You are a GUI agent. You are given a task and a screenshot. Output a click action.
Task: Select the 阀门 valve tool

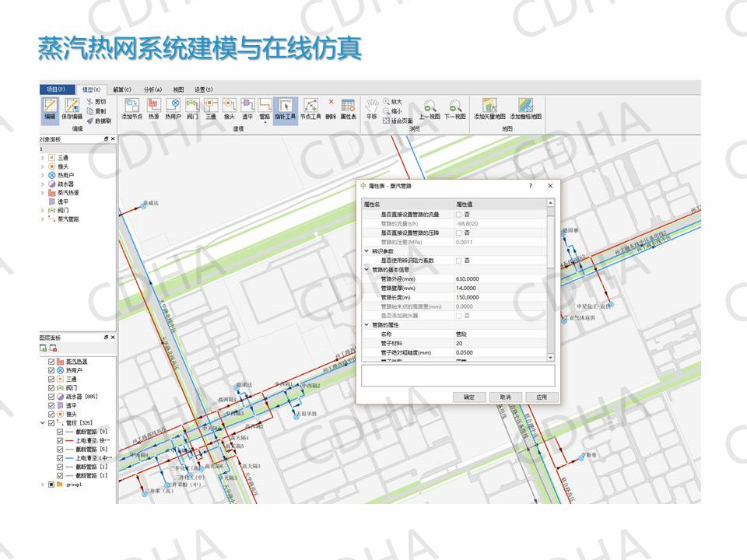(x=192, y=109)
